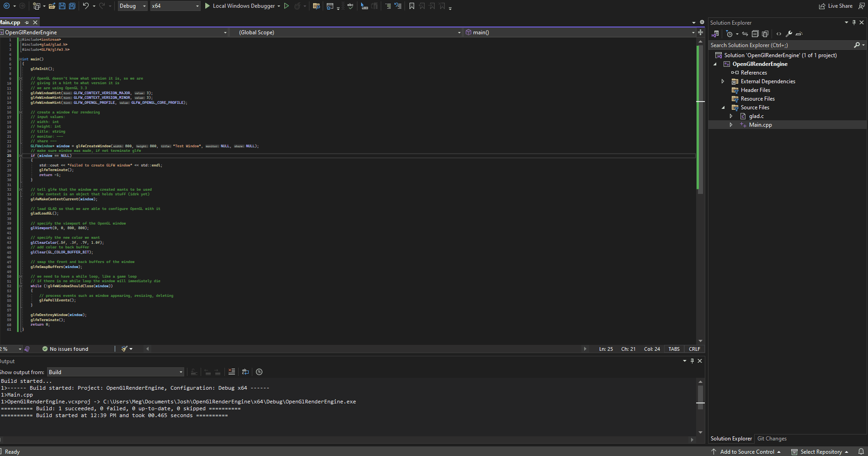
Task: Click Add to Source Control in status bar
Action: point(747,451)
